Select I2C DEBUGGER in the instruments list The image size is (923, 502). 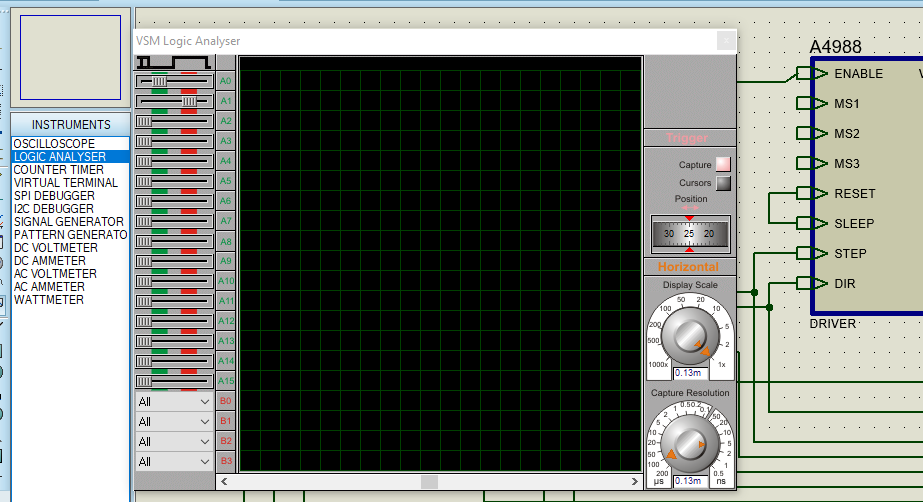click(70, 208)
